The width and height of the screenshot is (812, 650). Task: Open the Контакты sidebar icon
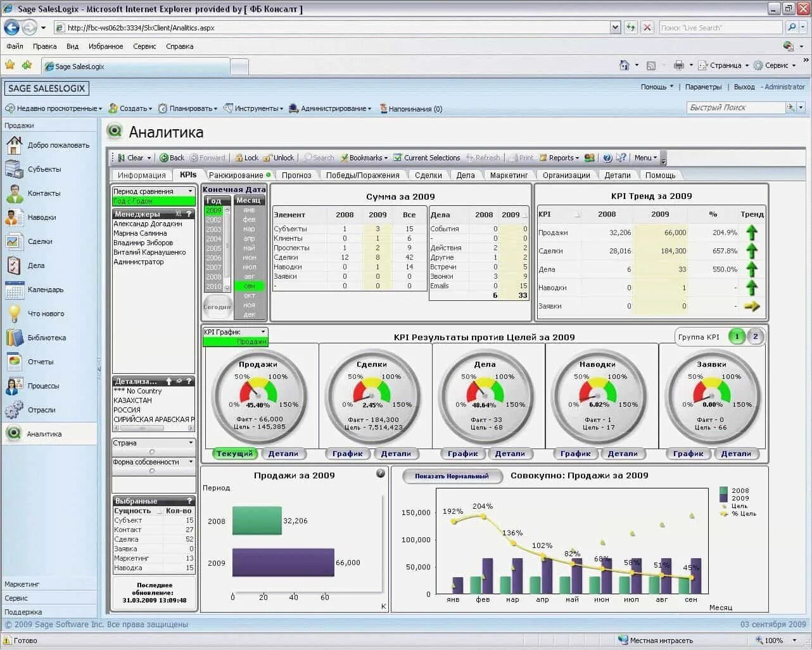pos(14,194)
